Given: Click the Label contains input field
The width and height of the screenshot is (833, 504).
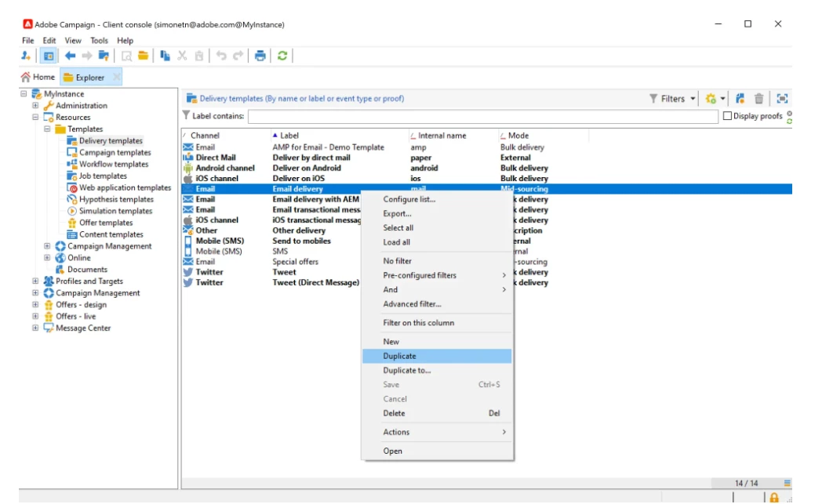Looking at the screenshot, I should coord(483,116).
